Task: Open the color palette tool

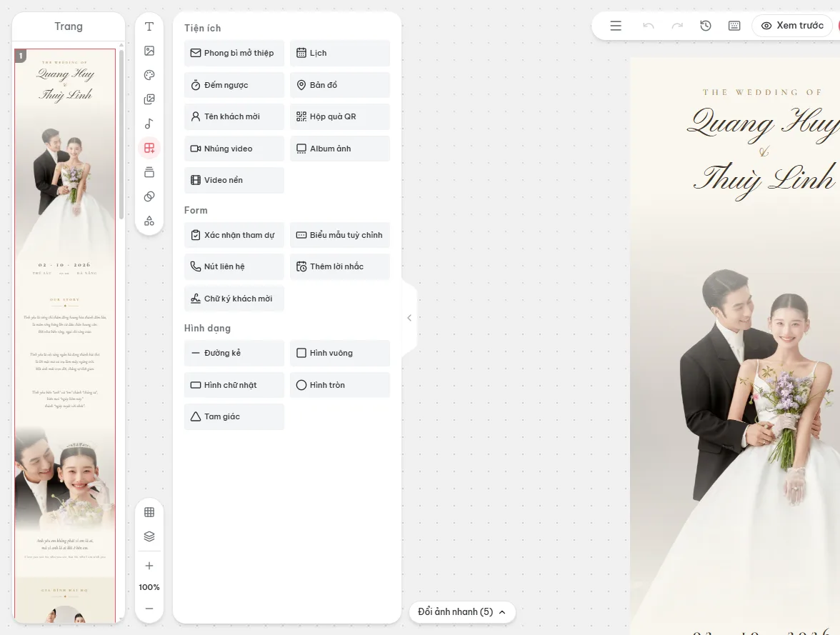Action: coord(149,75)
